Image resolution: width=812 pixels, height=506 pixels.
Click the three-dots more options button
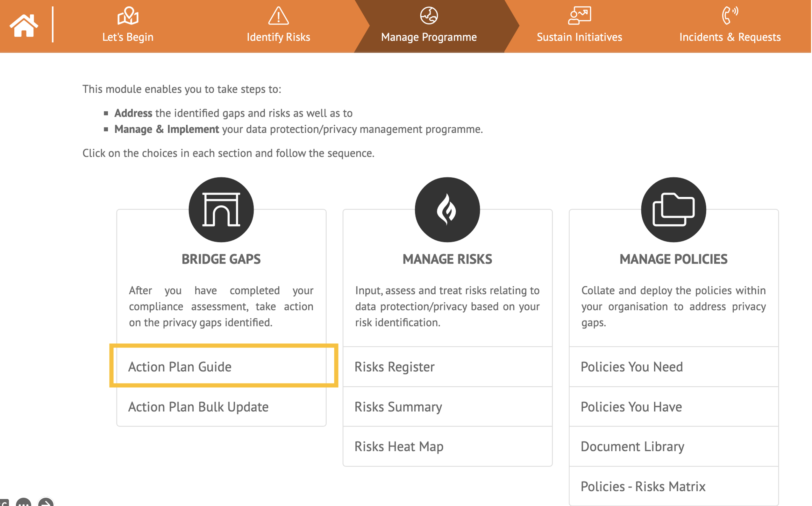pyautogui.click(x=24, y=503)
